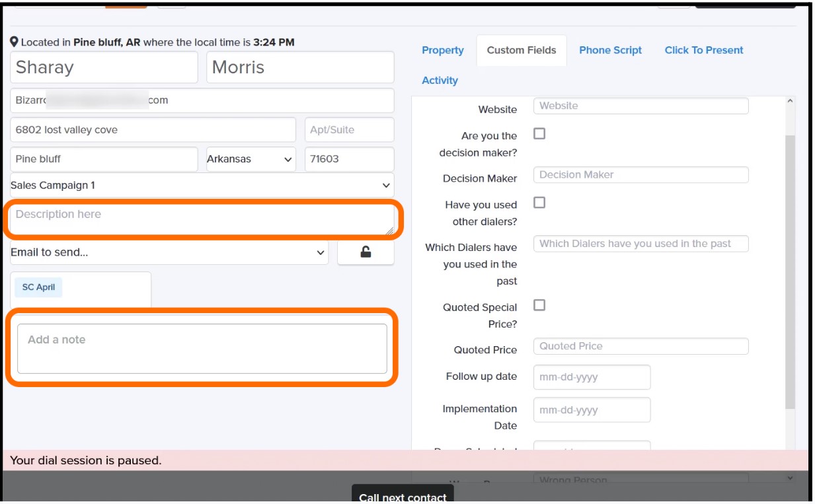Click the Apt/Suite field

(349, 130)
